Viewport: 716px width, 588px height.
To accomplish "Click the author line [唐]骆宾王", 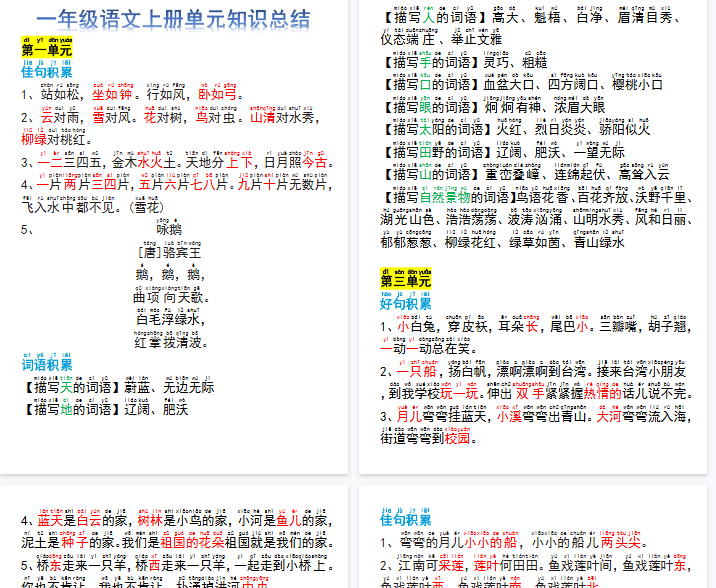I will click(169, 250).
